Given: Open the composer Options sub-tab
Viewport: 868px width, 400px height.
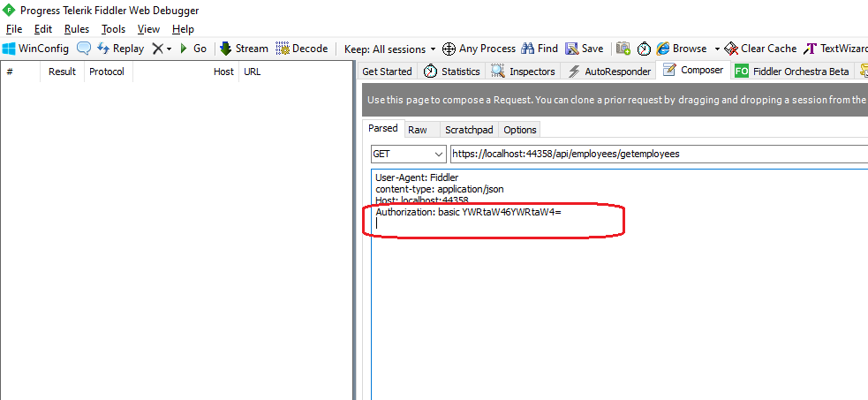Looking at the screenshot, I should [x=520, y=130].
